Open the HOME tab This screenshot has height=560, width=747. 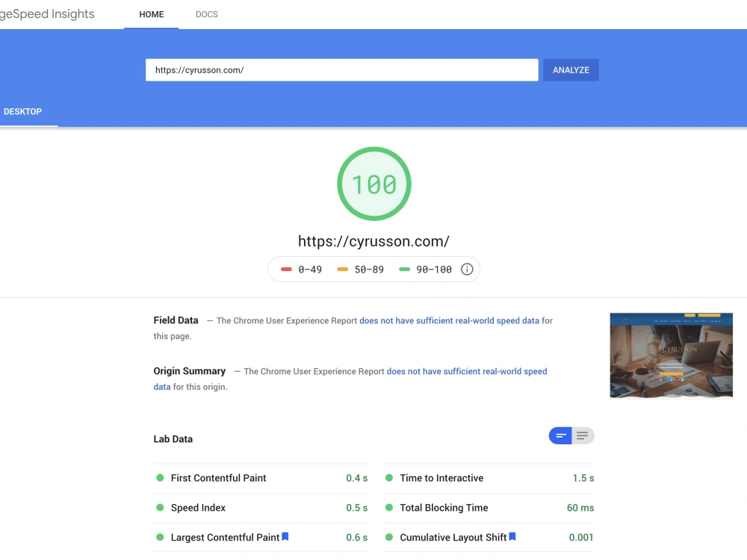pyautogui.click(x=152, y=14)
